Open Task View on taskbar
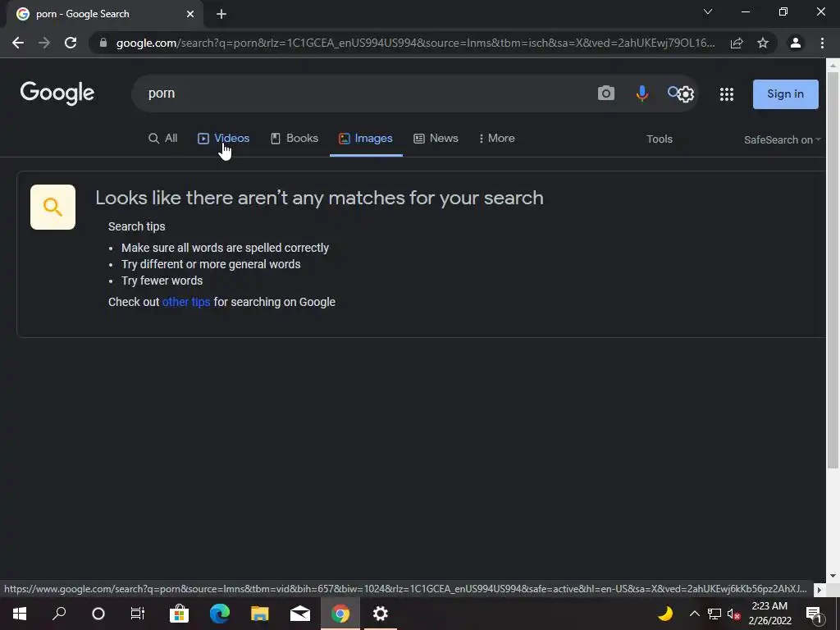The height and width of the screenshot is (630, 840). click(138, 614)
